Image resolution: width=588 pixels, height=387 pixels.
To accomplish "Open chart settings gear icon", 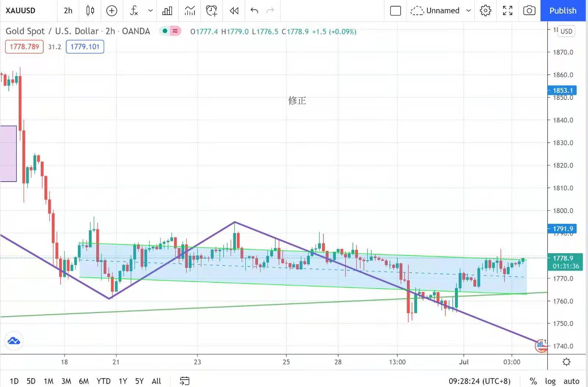I will coord(485,11).
